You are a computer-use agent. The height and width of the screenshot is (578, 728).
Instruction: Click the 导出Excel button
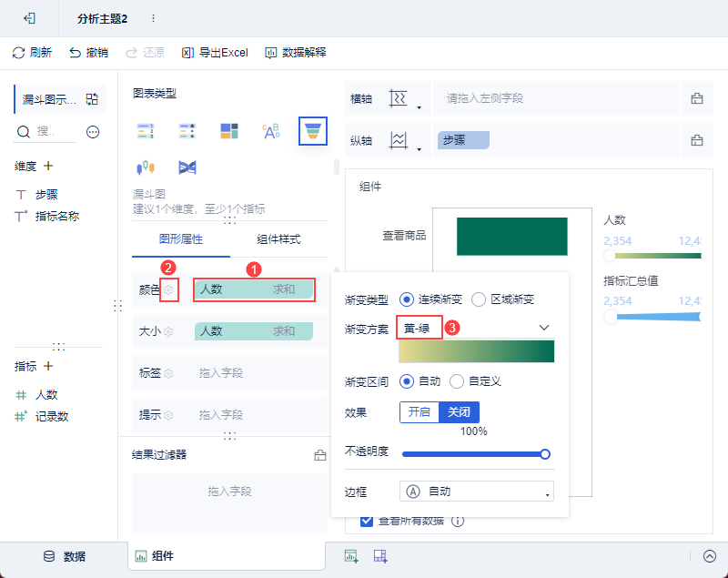point(216,53)
